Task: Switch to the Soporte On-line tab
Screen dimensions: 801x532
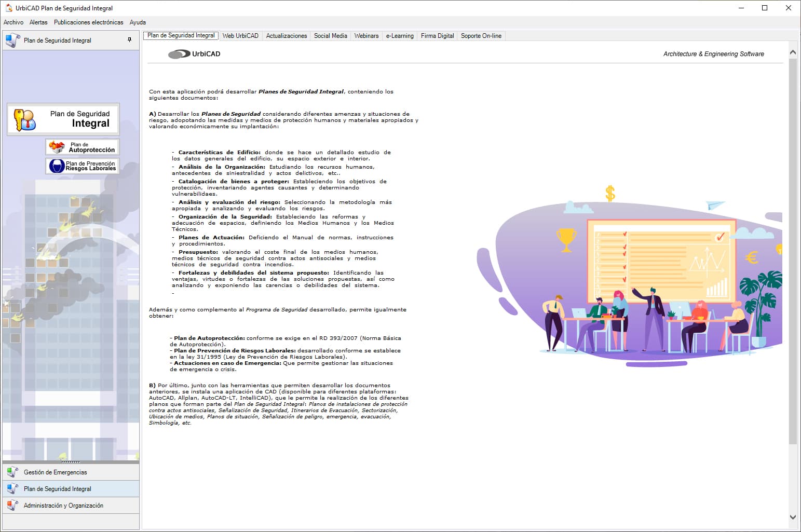Action: 481,36
